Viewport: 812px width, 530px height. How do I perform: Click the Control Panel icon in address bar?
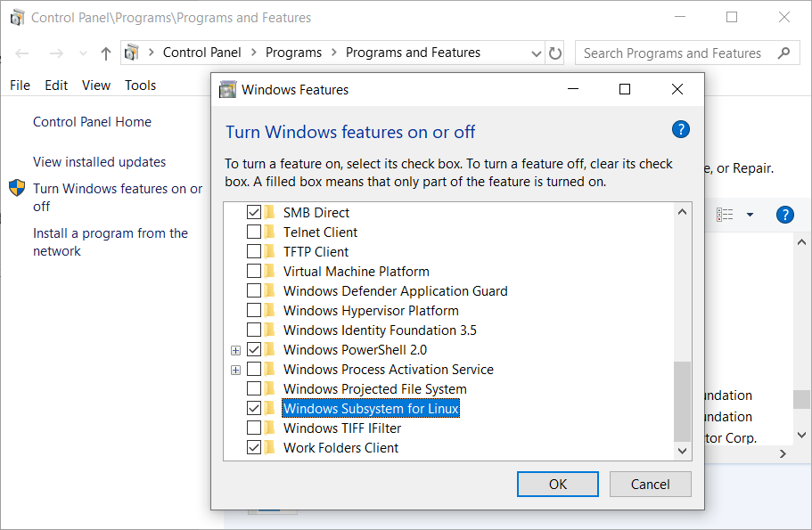coord(132,53)
